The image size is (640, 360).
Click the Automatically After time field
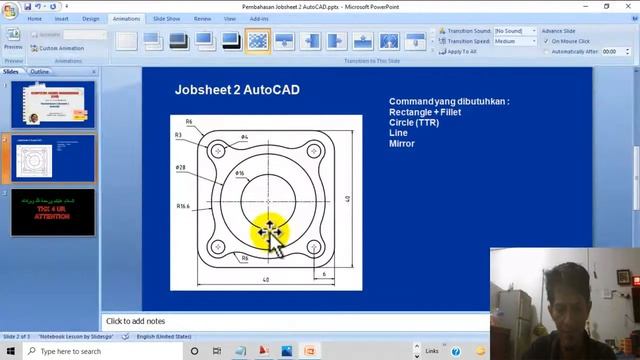[x=613, y=52]
